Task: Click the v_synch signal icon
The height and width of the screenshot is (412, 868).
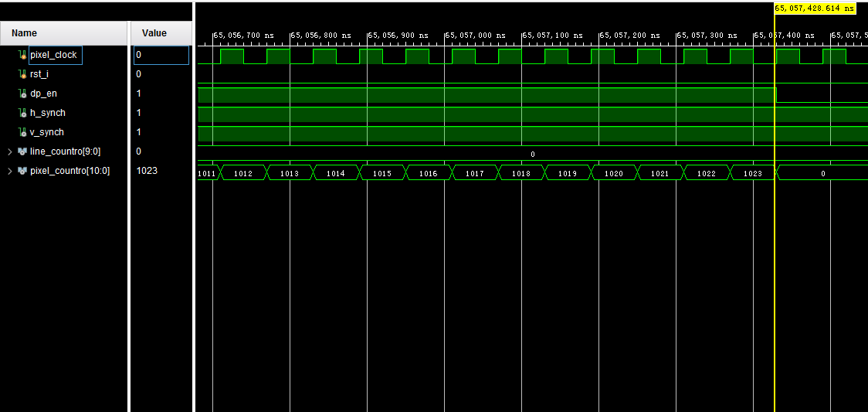Action: (x=22, y=132)
